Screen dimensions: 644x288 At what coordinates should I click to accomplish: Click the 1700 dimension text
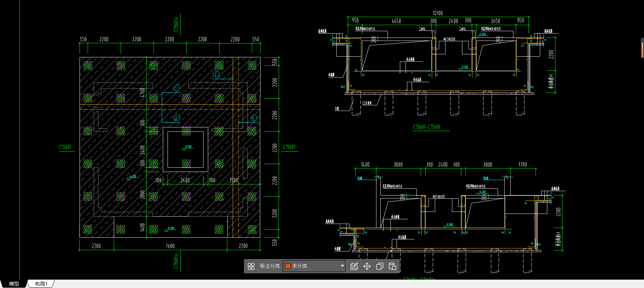522,165
